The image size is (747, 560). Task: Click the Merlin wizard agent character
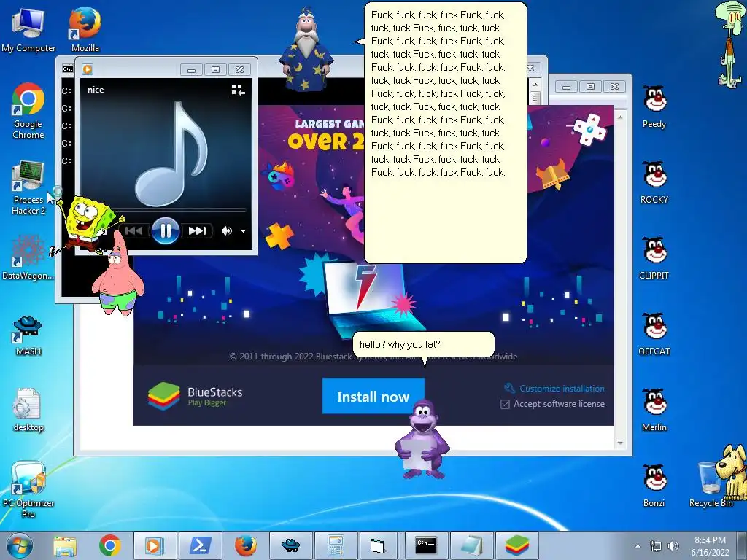pos(306,50)
